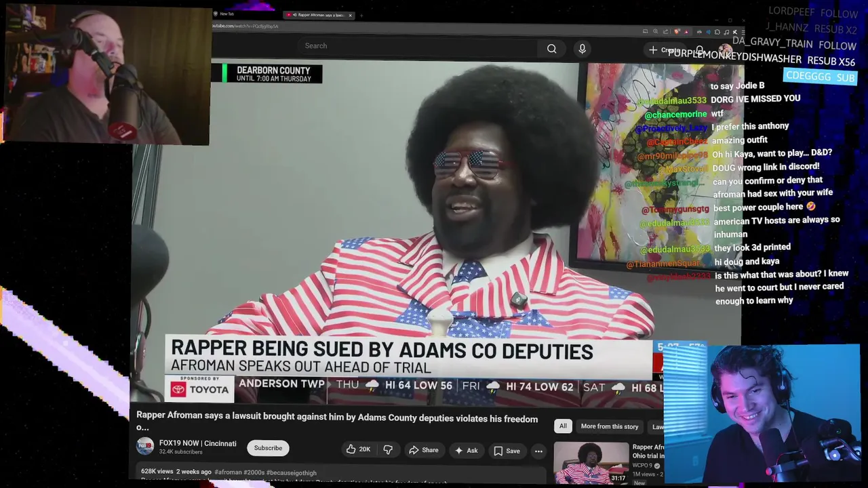Select the More from this story chip

pos(609,426)
